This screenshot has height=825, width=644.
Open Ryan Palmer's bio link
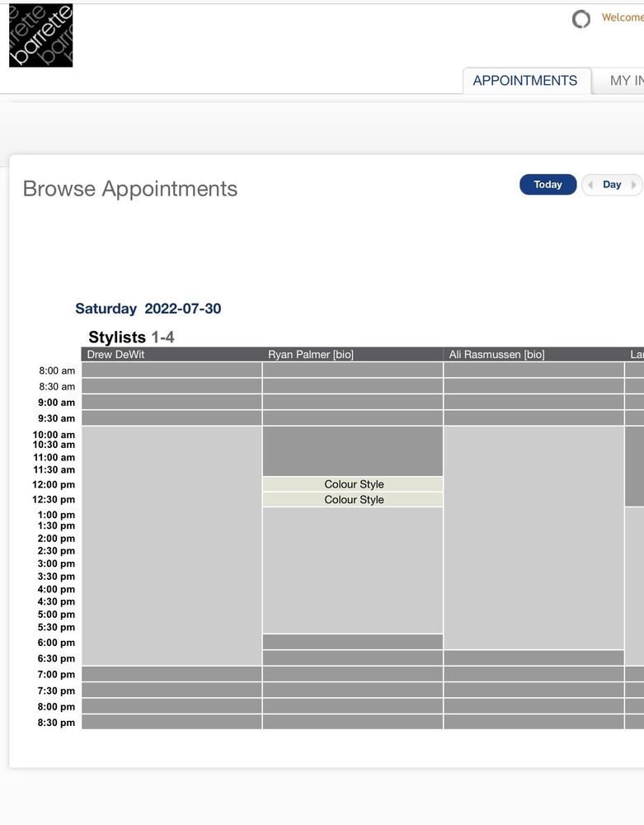pyautogui.click(x=343, y=355)
